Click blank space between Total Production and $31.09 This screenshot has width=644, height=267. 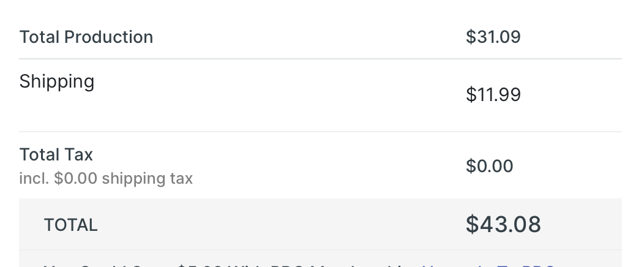click(306, 37)
